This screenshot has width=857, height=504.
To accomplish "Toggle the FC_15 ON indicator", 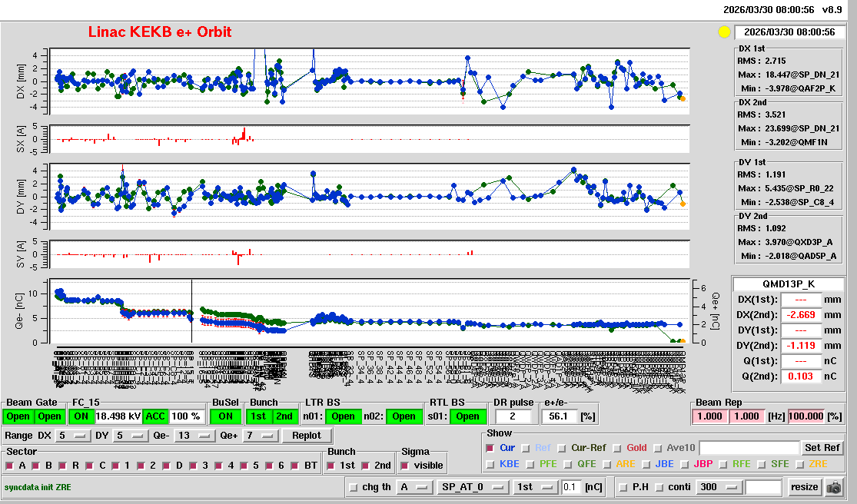I will click(81, 416).
